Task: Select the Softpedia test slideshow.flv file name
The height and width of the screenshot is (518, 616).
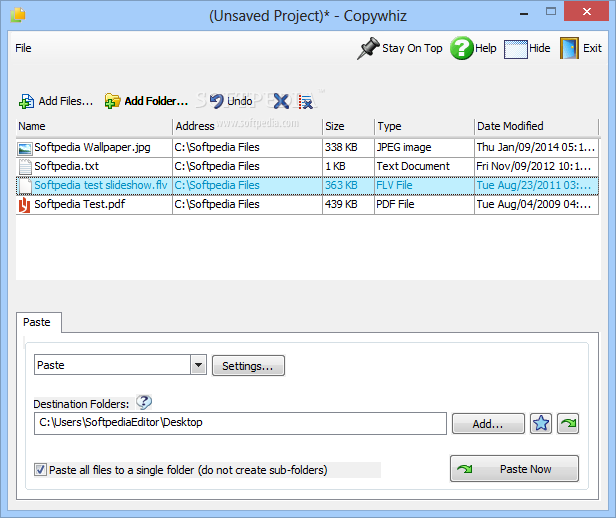Action: (101, 185)
